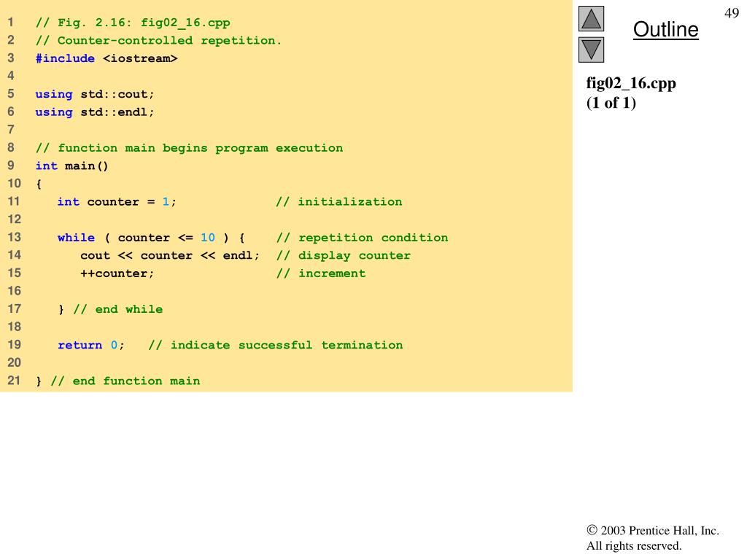Click the "All rights reserved." text
The width and height of the screenshot is (747, 560).
[634, 545]
